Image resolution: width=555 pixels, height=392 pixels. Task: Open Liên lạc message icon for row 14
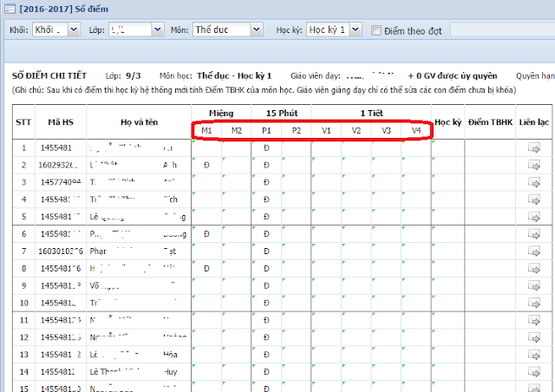click(x=534, y=372)
